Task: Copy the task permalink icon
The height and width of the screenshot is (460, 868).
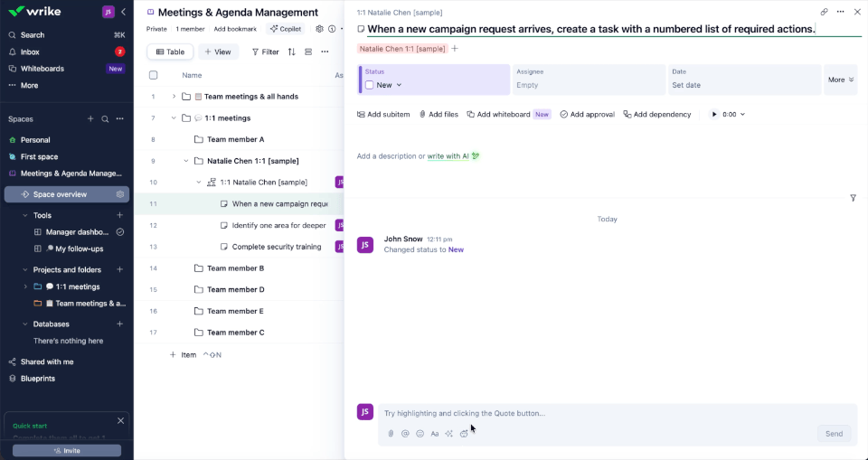Action: (825, 12)
